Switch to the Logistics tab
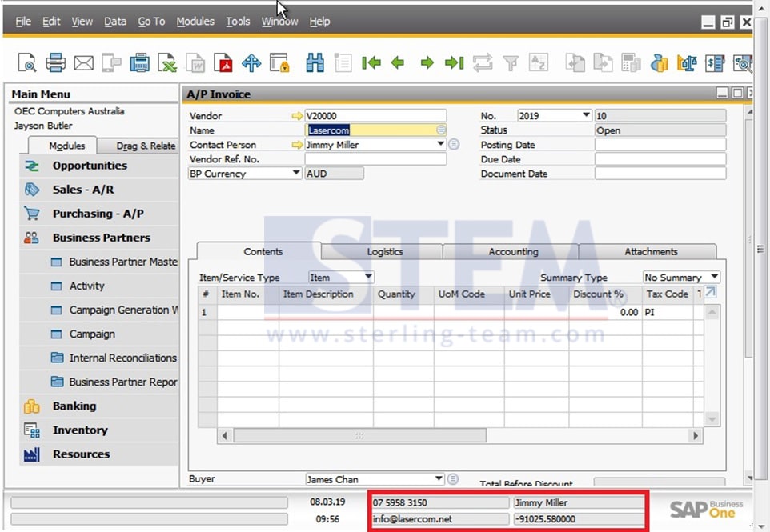The height and width of the screenshot is (532, 770). [384, 252]
